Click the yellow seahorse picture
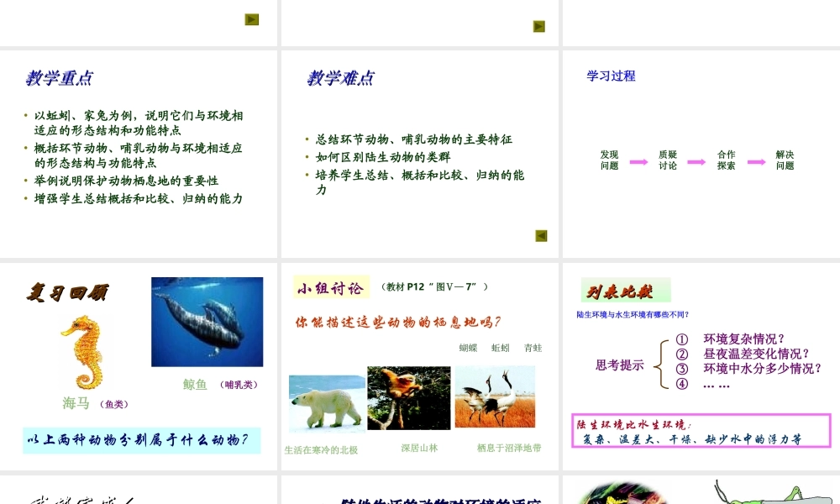 pos(84,352)
